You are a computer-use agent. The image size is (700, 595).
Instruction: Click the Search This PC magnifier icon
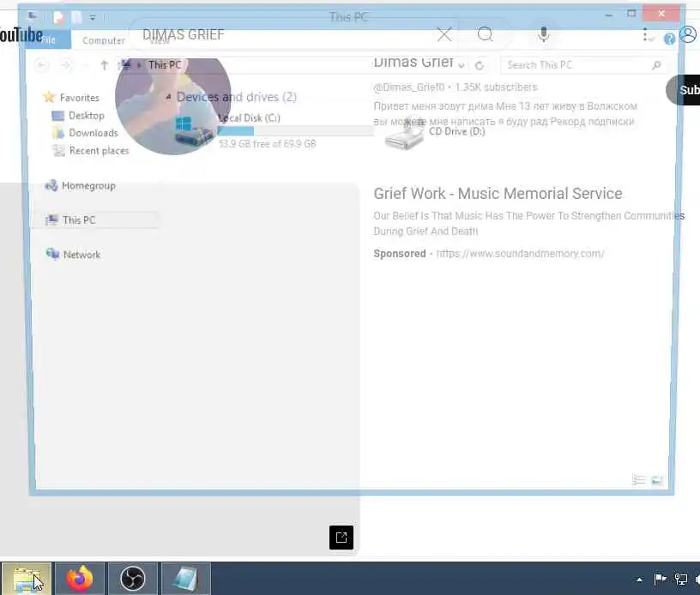(x=655, y=65)
